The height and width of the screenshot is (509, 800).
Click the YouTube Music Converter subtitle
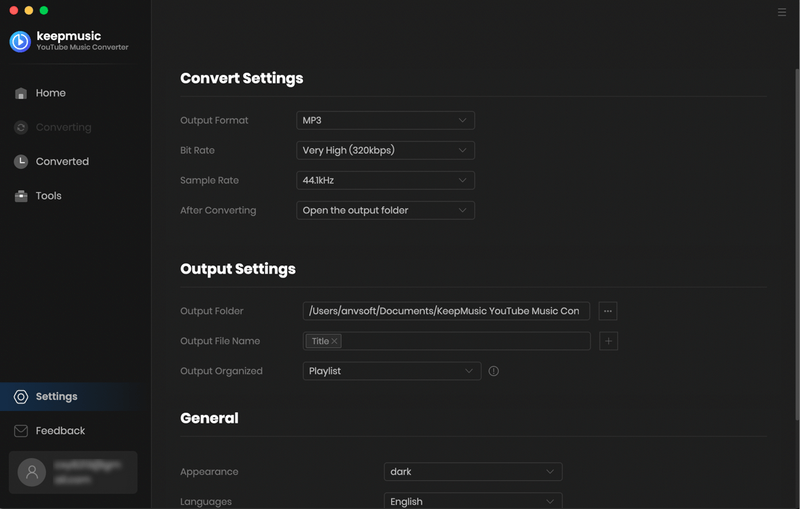(x=82, y=47)
